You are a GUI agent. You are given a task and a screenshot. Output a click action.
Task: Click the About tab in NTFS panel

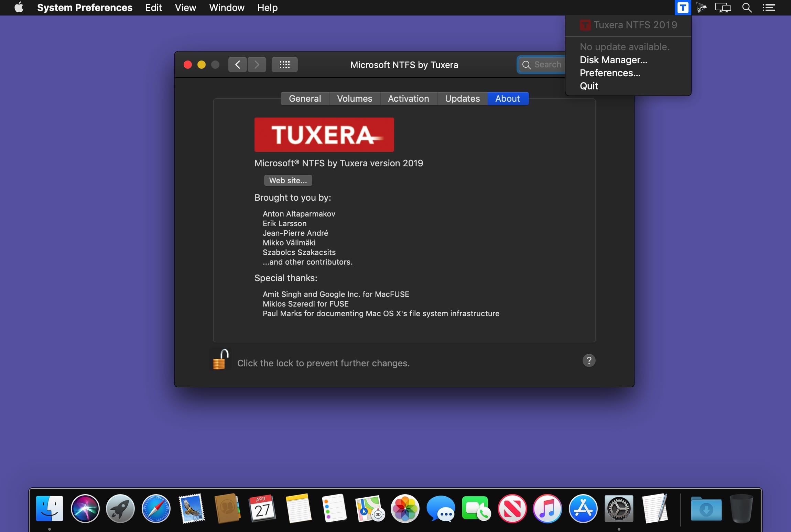(x=507, y=99)
